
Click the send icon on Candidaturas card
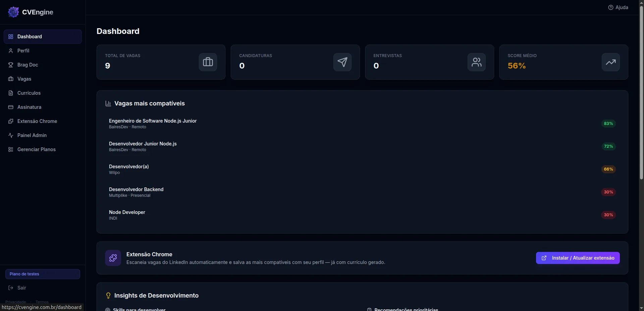coord(342,62)
